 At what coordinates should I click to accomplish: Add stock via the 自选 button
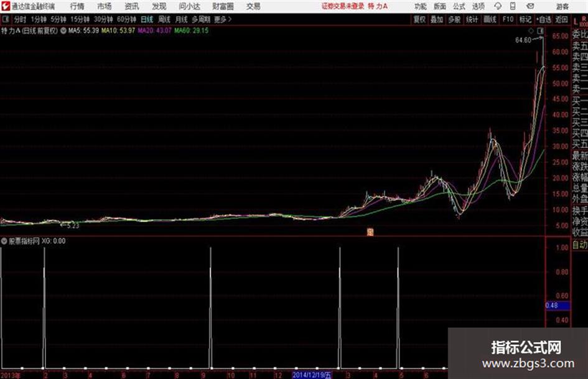[x=544, y=19]
